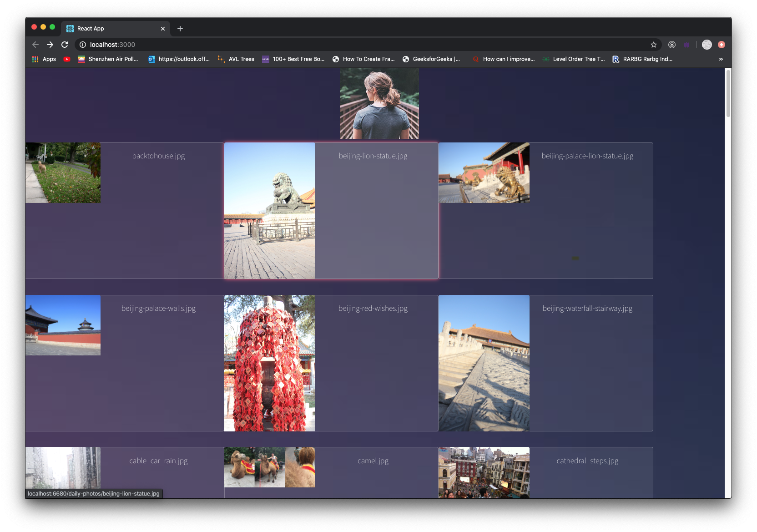Close the React App tab

pyautogui.click(x=163, y=29)
